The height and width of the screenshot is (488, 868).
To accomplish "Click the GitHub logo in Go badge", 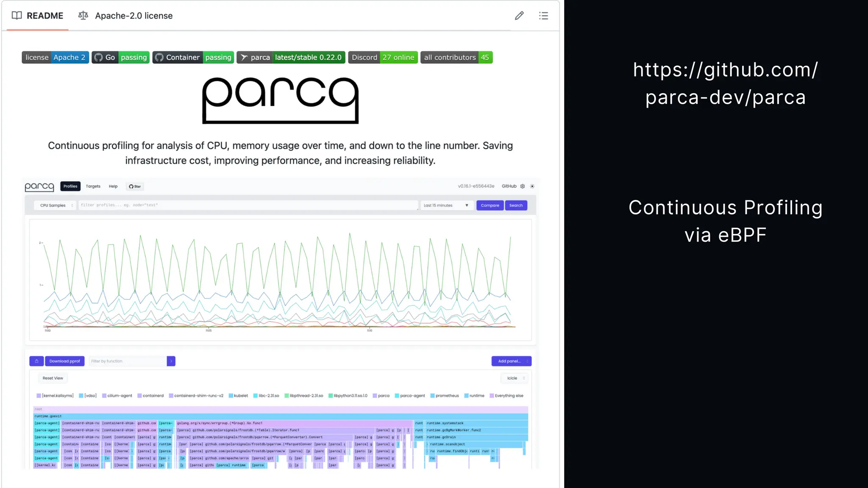I will (x=99, y=57).
